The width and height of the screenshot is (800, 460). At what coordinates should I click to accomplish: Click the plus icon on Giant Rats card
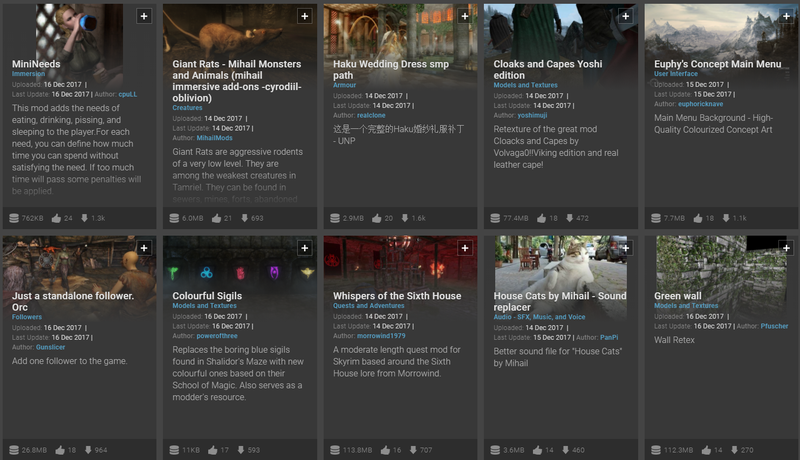click(305, 16)
